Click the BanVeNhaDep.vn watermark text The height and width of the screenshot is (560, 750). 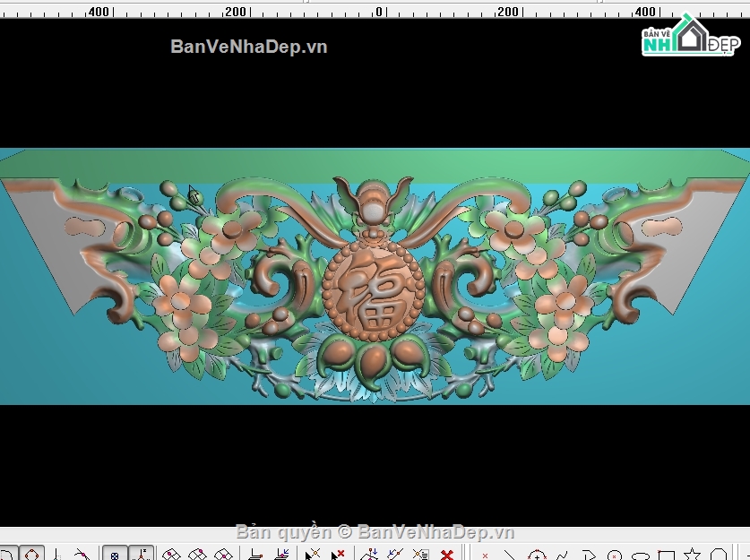[x=248, y=47]
